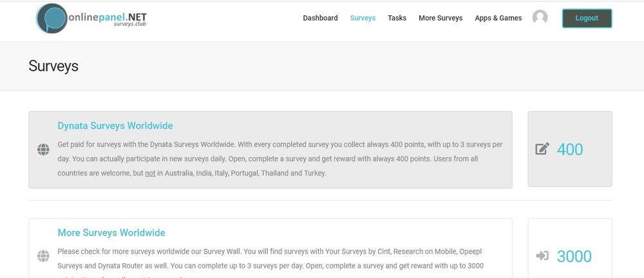Open Apps & Games from the navigation

pyautogui.click(x=498, y=18)
